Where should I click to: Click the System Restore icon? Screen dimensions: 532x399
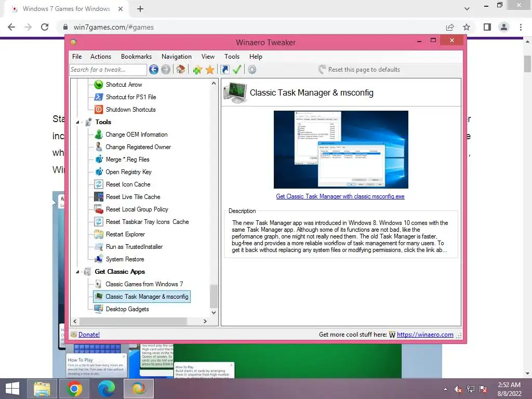point(98,259)
